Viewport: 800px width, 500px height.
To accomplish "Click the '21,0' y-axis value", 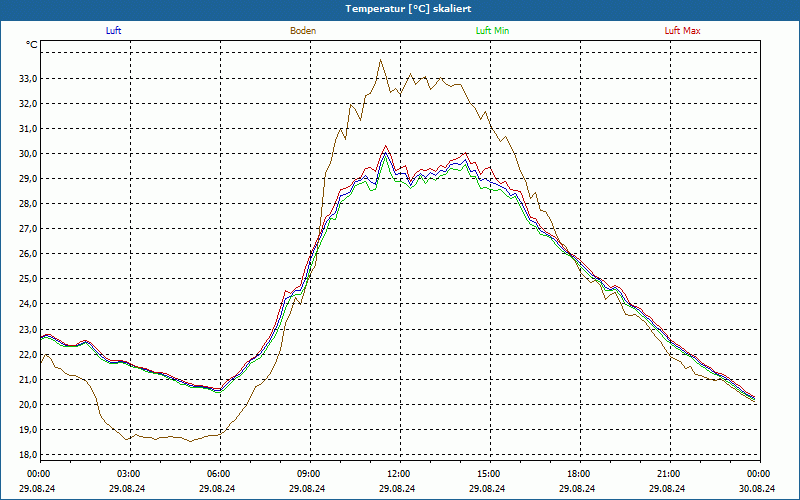I will [x=28, y=379].
